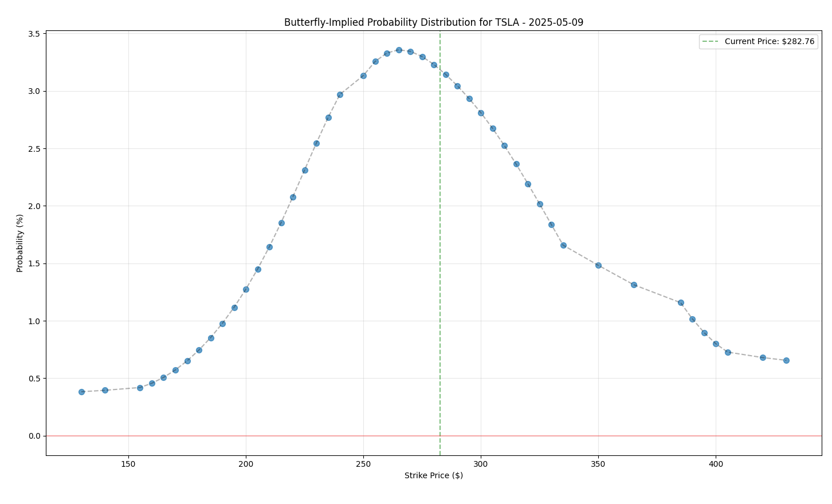The image size is (832, 504).
Task: Click the x-axis tick label 250
Action: click(363, 464)
